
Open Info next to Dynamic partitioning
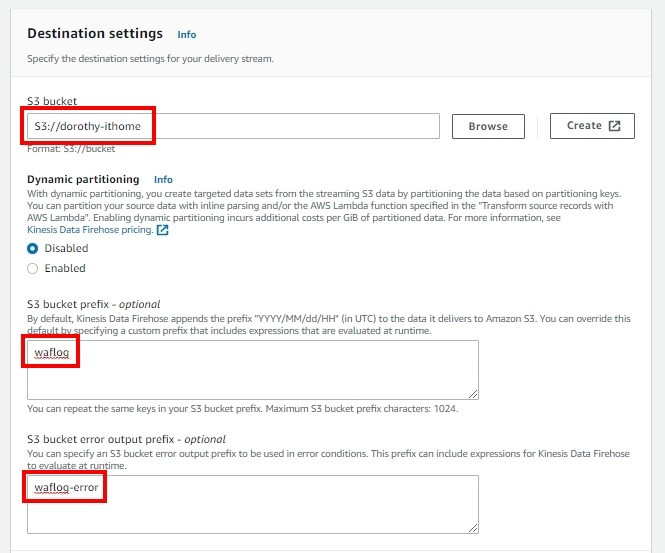click(x=163, y=180)
